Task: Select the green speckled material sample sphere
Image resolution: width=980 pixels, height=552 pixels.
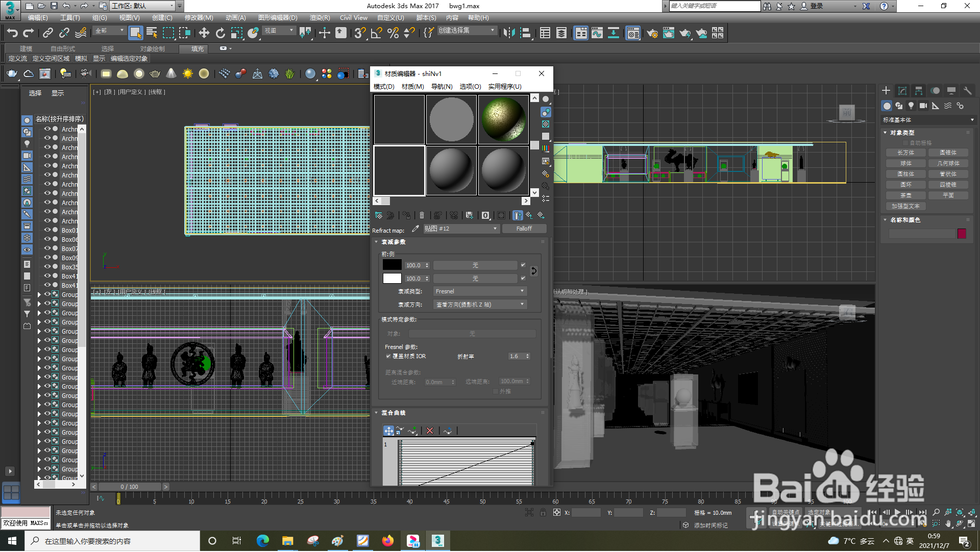Action: pos(503,120)
